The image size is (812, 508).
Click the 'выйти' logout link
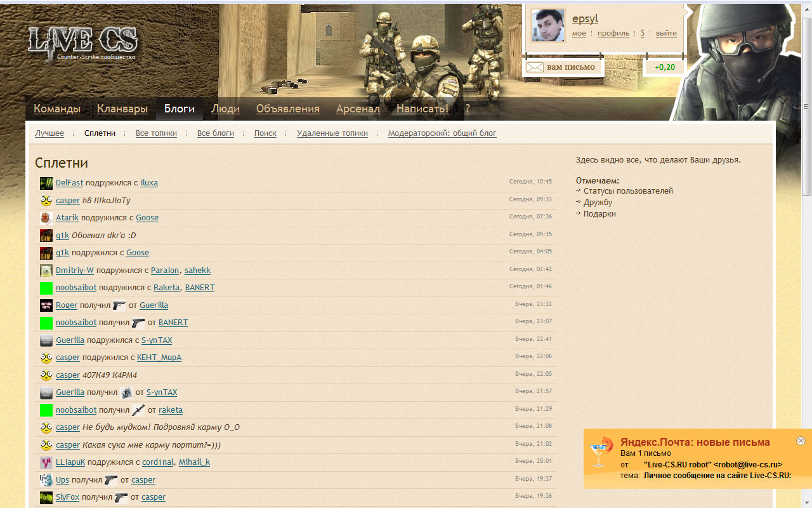tap(666, 33)
